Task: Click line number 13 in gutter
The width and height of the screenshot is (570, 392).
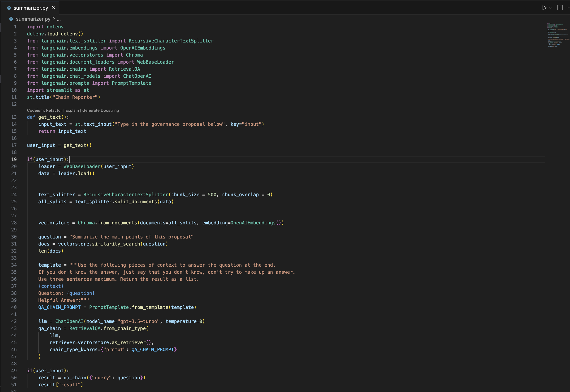Action: coord(14,117)
